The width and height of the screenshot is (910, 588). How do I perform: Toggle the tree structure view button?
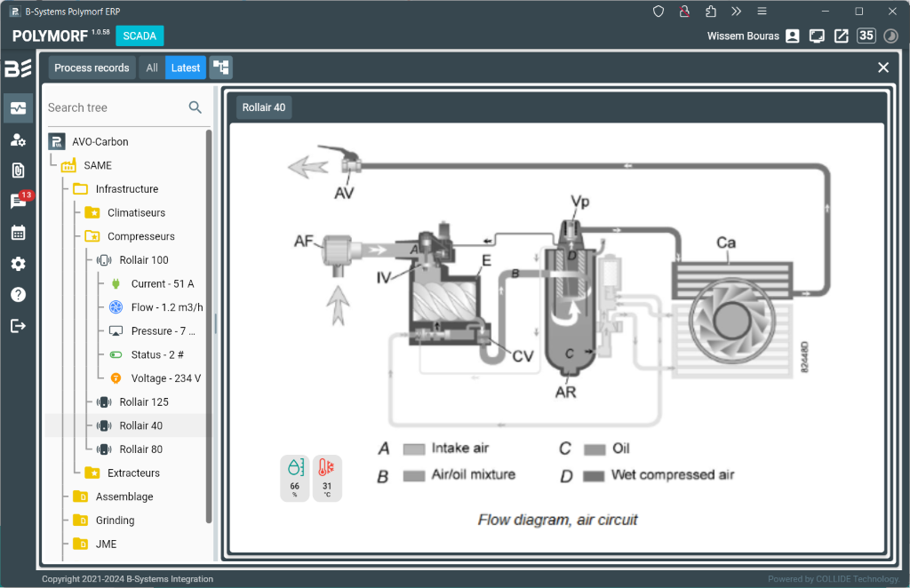(220, 68)
